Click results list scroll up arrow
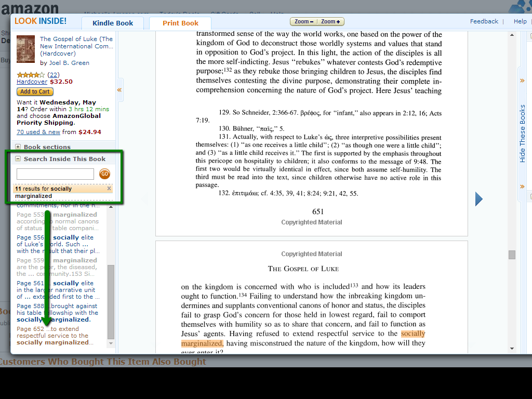This screenshot has width=532, height=399. (111, 207)
